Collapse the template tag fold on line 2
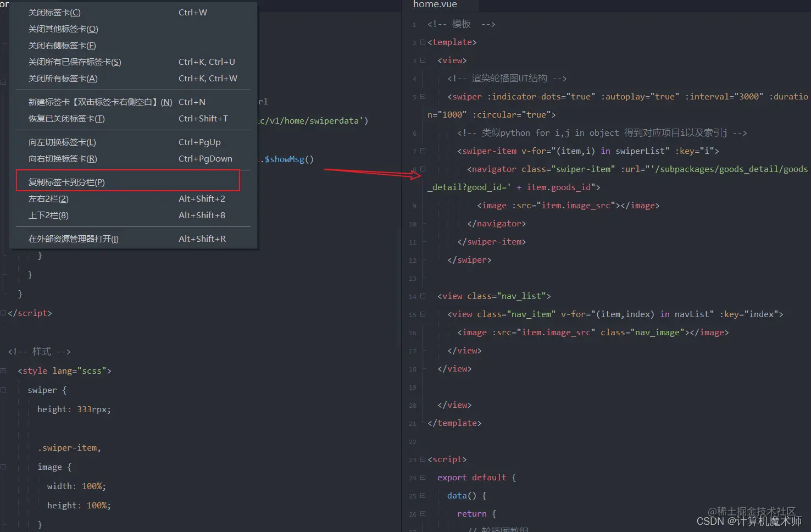 point(423,42)
